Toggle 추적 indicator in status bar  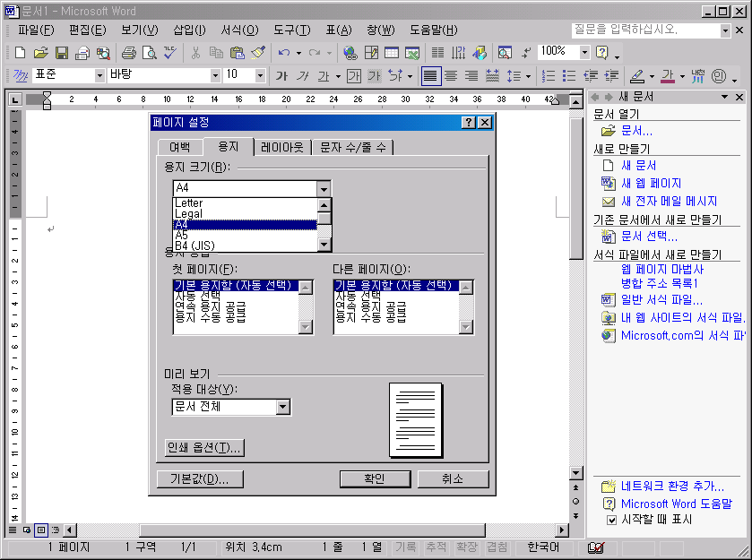click(x=436, y=547)
